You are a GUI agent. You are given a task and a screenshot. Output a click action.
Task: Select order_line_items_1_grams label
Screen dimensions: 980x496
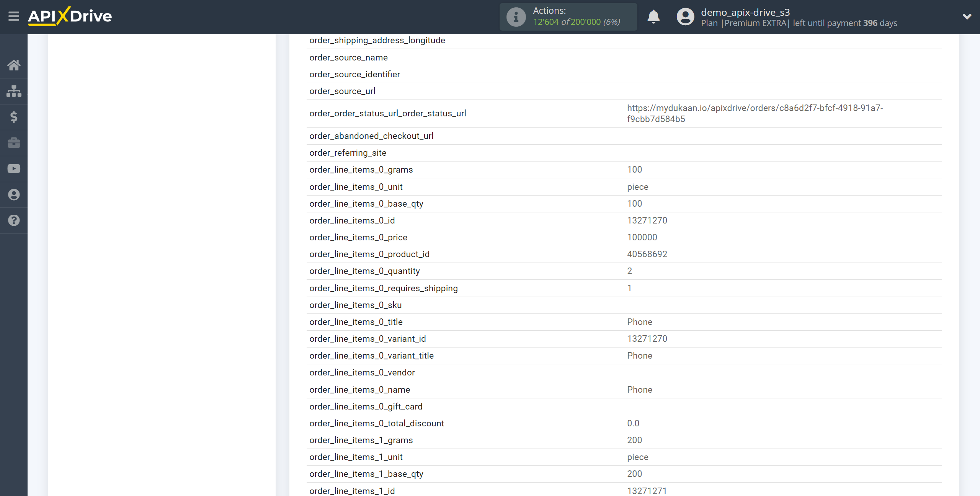click(361, 440)
